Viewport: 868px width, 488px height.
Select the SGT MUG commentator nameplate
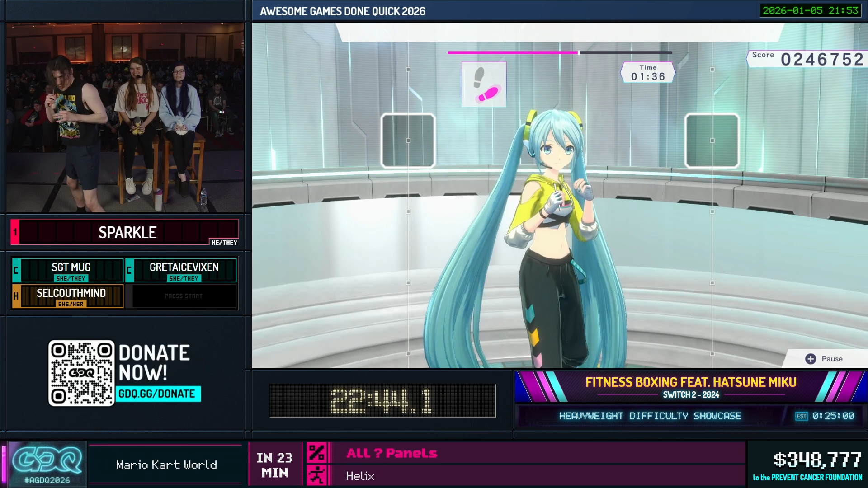[x=71, y=270]
